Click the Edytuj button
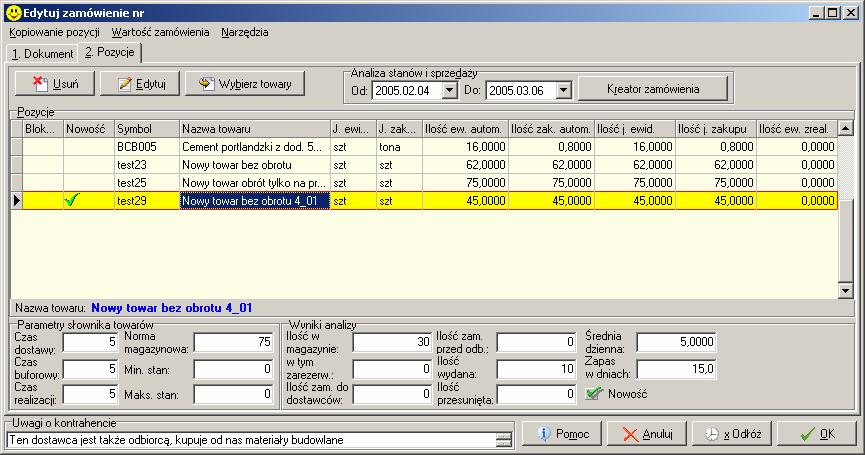Screen dimensions: 865x455 pyautogui.click(x=140, y=84)
